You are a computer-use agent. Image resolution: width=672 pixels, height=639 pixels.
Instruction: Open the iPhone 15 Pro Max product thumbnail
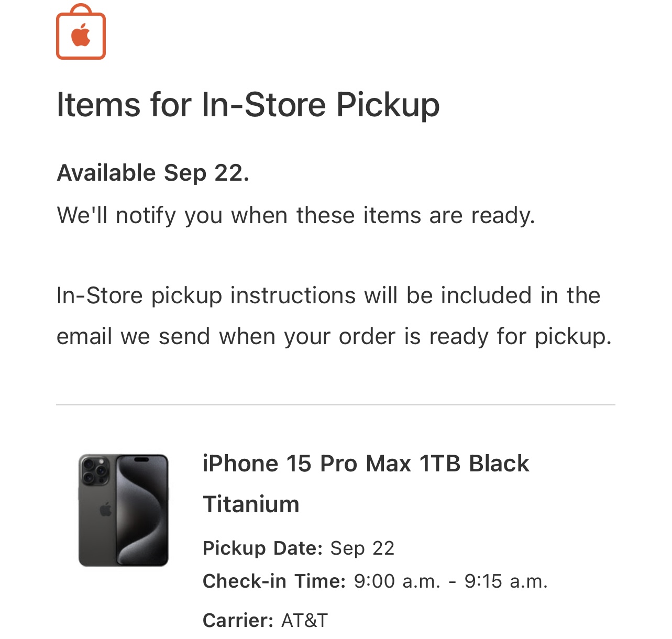[x=124, y=510]
